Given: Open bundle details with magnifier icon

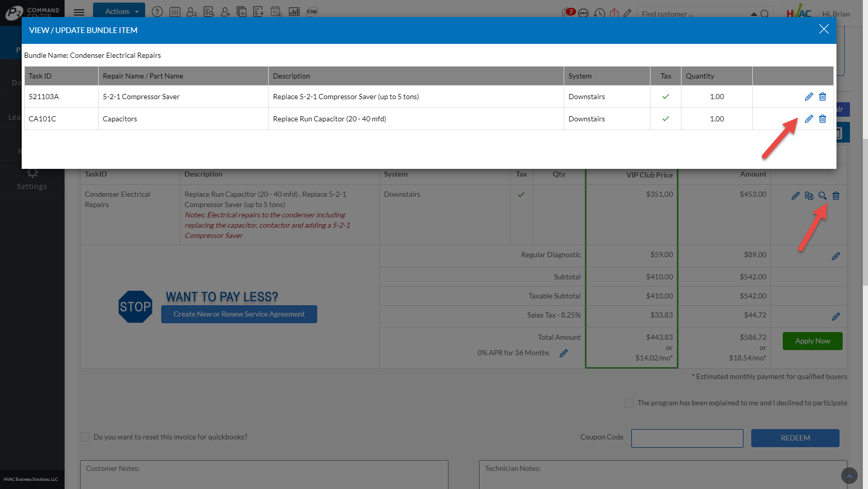Looking at the screenshot, I should (x=822, y=196).
